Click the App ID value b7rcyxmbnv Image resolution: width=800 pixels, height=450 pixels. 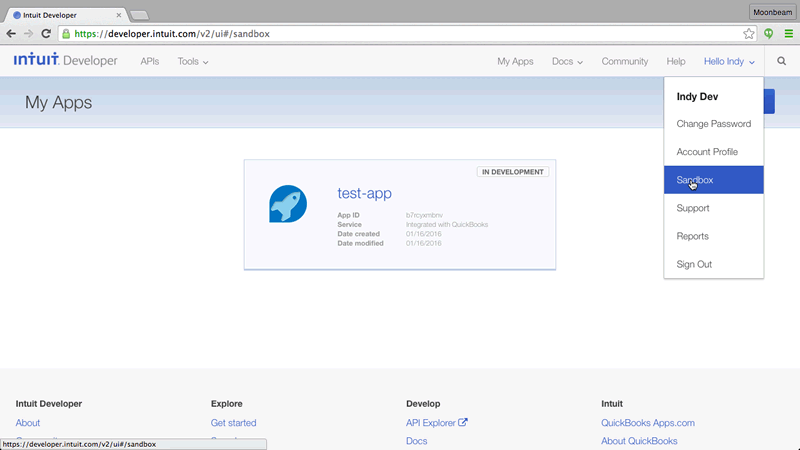424,215
